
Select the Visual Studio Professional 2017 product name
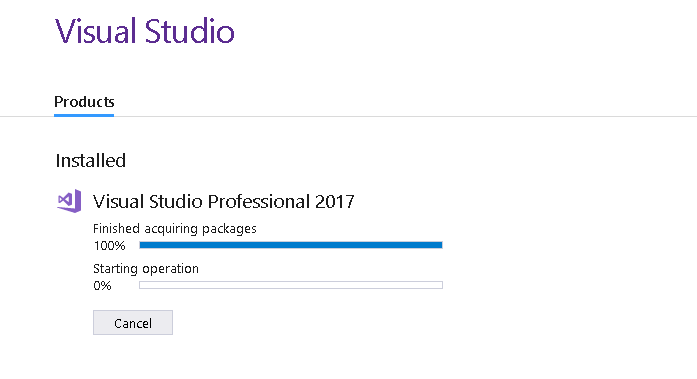[224, 201]
